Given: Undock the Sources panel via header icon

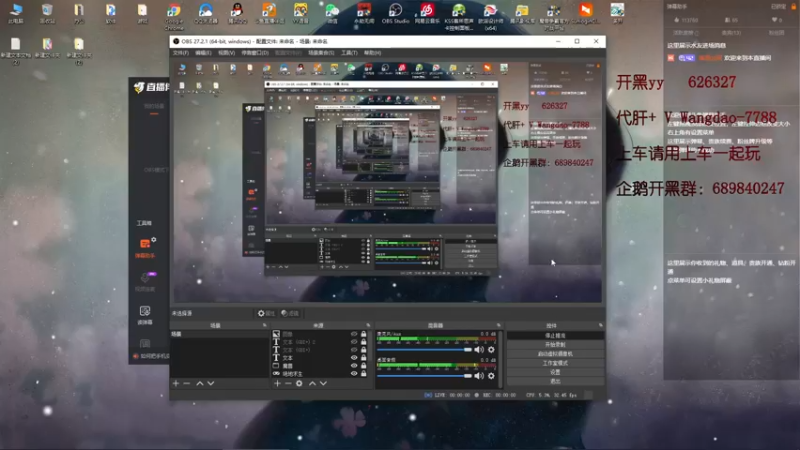Looking at the screenshot, I should click(x=368, y=325).
